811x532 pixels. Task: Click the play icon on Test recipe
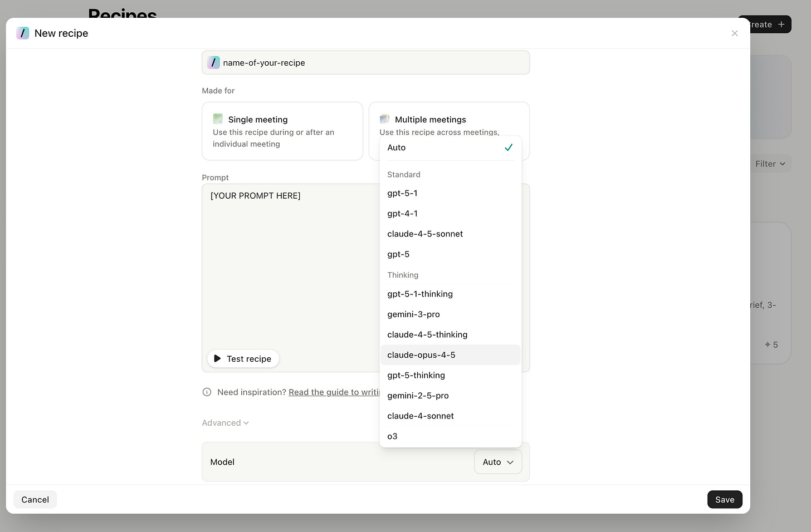click(x=217, y=359)
